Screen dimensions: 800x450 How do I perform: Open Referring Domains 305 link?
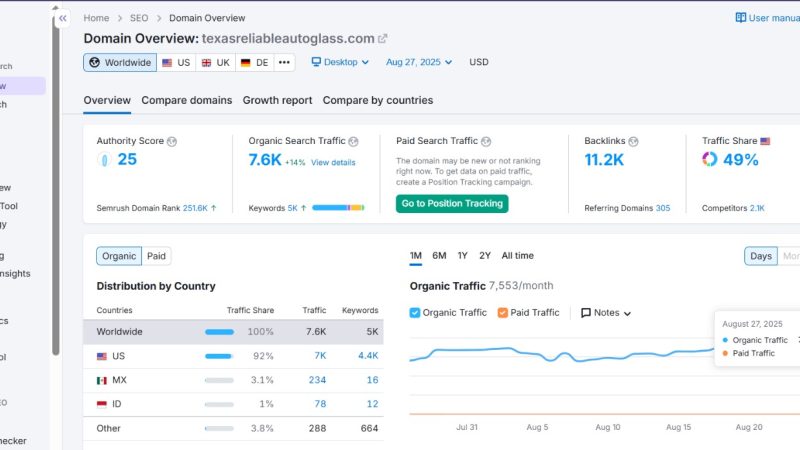point(663,208)
